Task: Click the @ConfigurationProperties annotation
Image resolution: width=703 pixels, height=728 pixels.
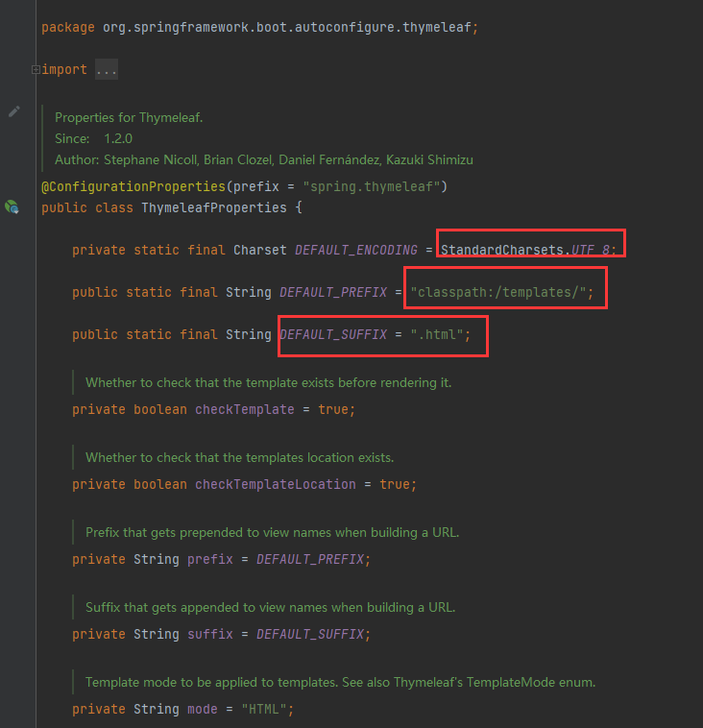Action: [x=133, y=186]
